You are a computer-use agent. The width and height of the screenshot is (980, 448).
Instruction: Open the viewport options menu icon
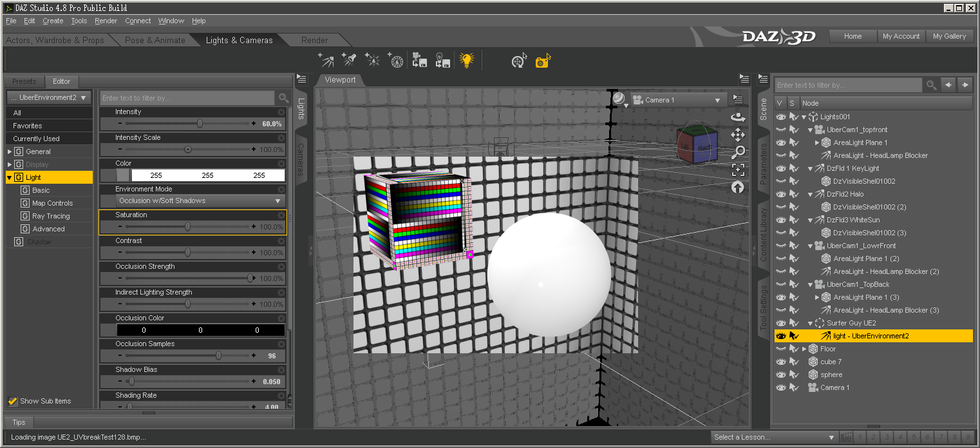738,99
